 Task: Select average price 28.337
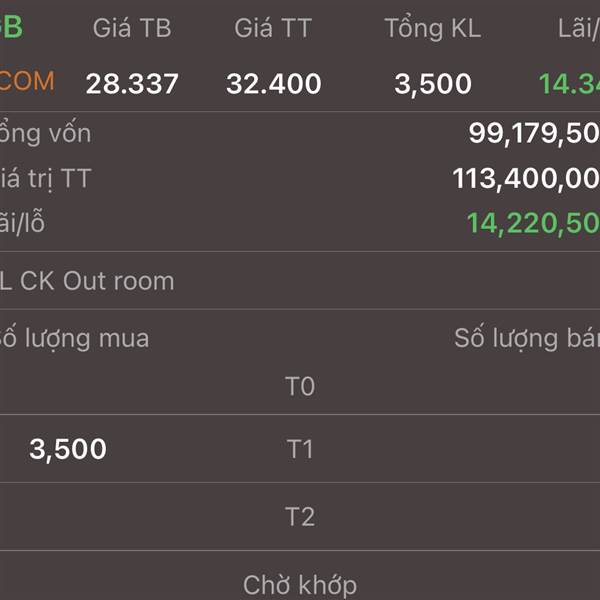pyautogui.click(x=132, y=84)
